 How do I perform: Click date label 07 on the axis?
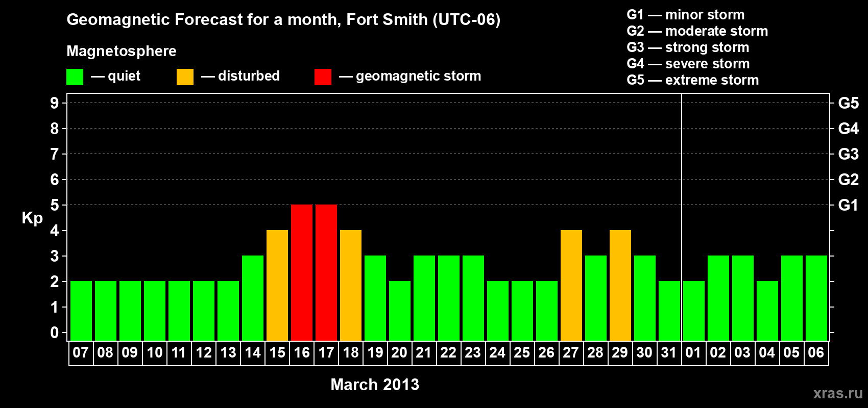coord(81,352)
